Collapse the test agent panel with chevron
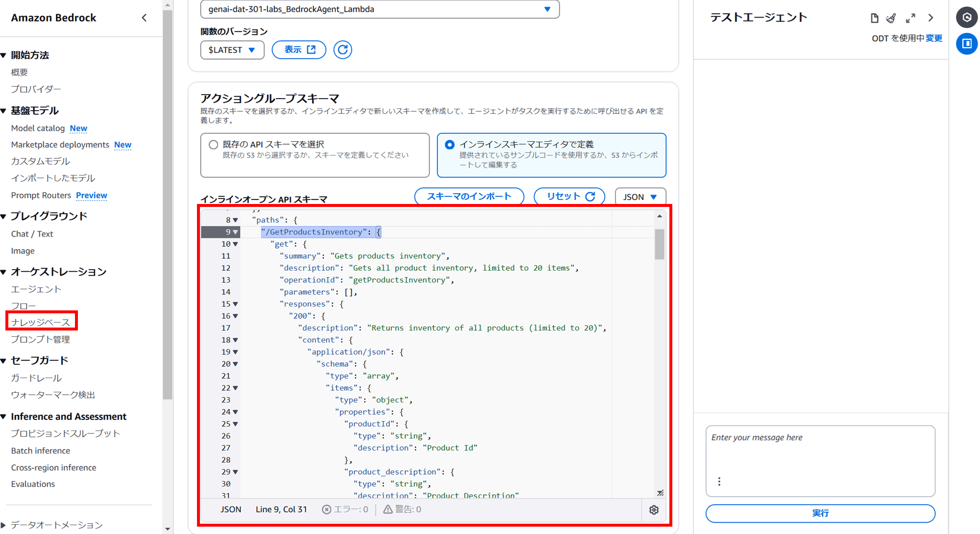The image size is (980, 534). (931, 18)
